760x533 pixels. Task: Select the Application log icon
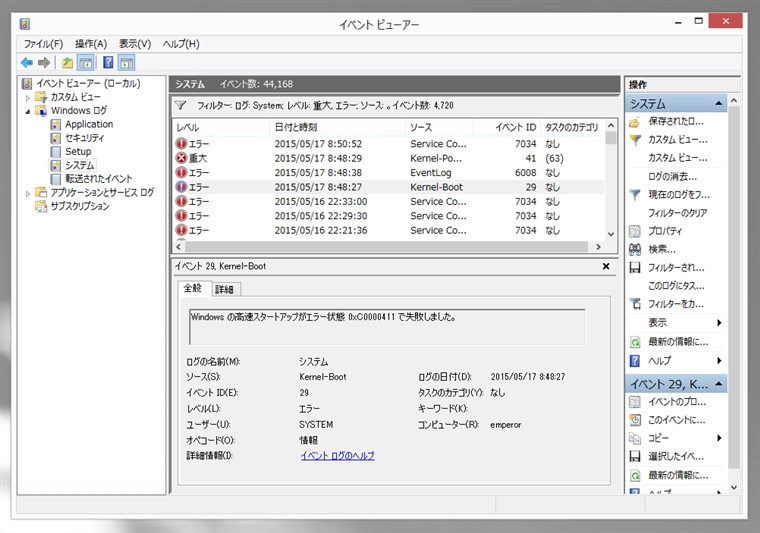tap(56, 125)
